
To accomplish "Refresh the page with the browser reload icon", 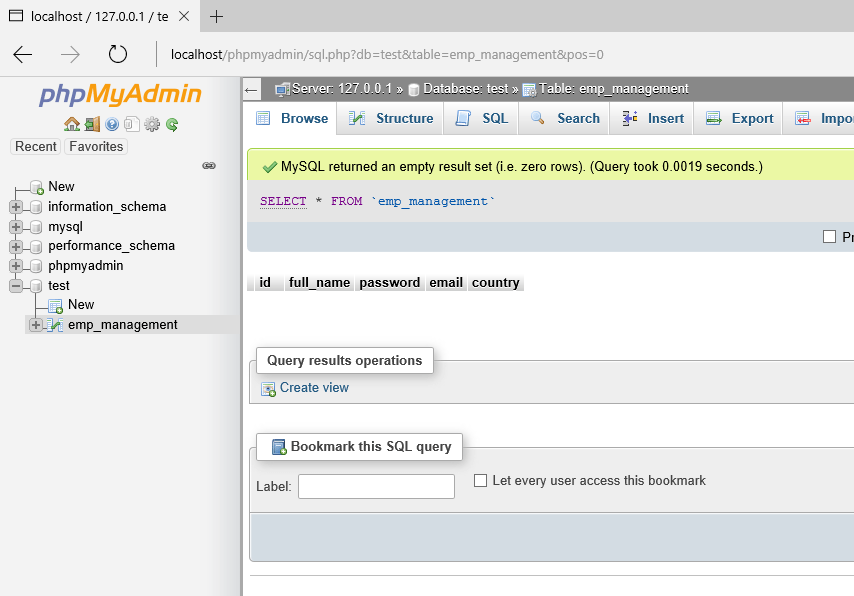I will 118,54.
